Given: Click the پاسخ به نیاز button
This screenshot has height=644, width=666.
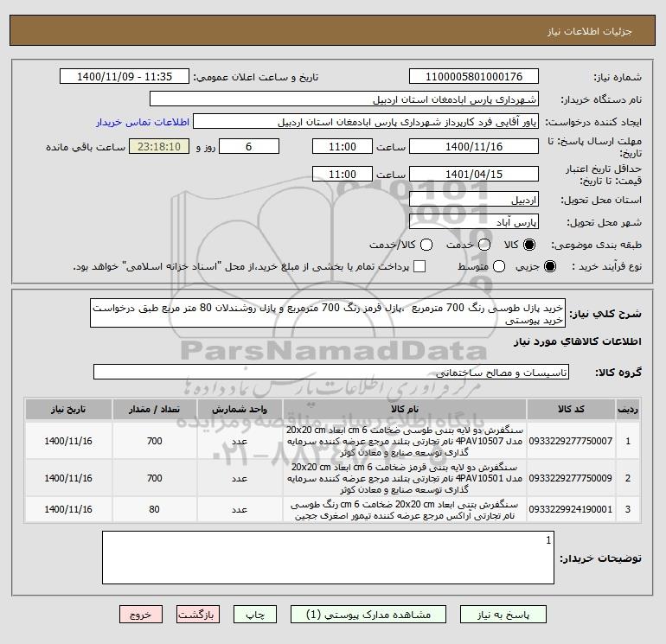Looking at the screenshot, I should [x=503, y=615].
